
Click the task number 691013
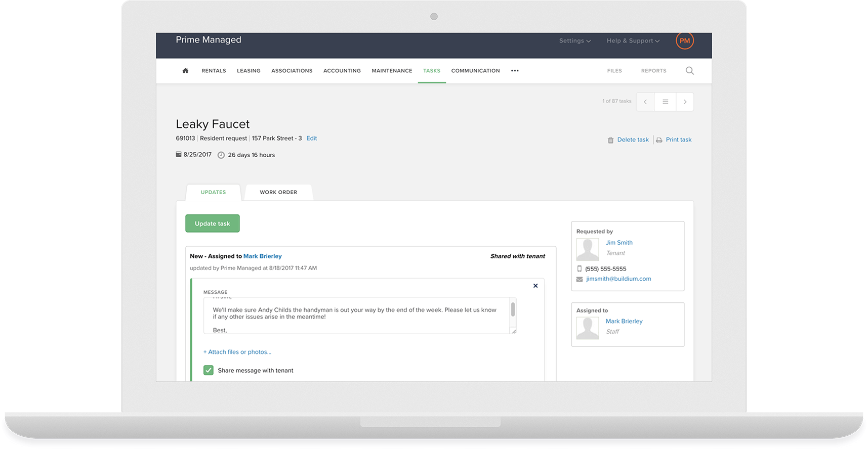[185, 139]
